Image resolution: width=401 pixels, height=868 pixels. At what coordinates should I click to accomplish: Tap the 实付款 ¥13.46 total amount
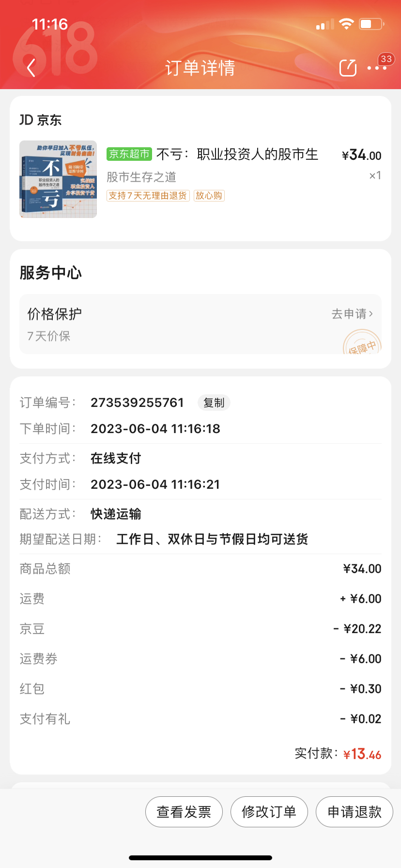tap(362, 754)
